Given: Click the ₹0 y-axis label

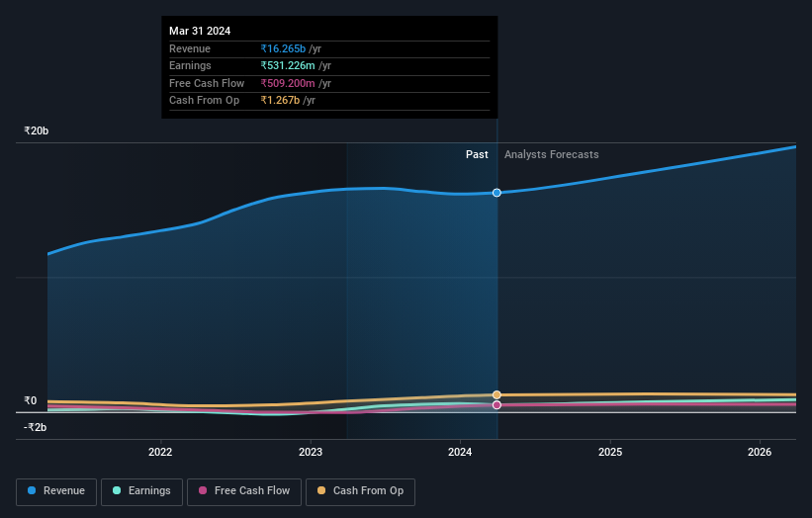Looking at the screenshot, I should [31, 400].
